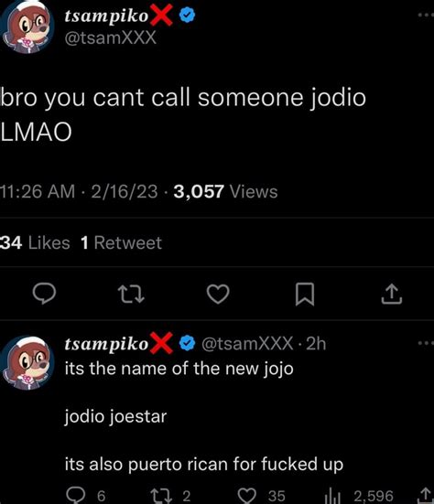Image resolution: width=434 pixels, height=504 pixels.
Task: Open 3,057 Views tweet analytics
Action: click(225, 191)
